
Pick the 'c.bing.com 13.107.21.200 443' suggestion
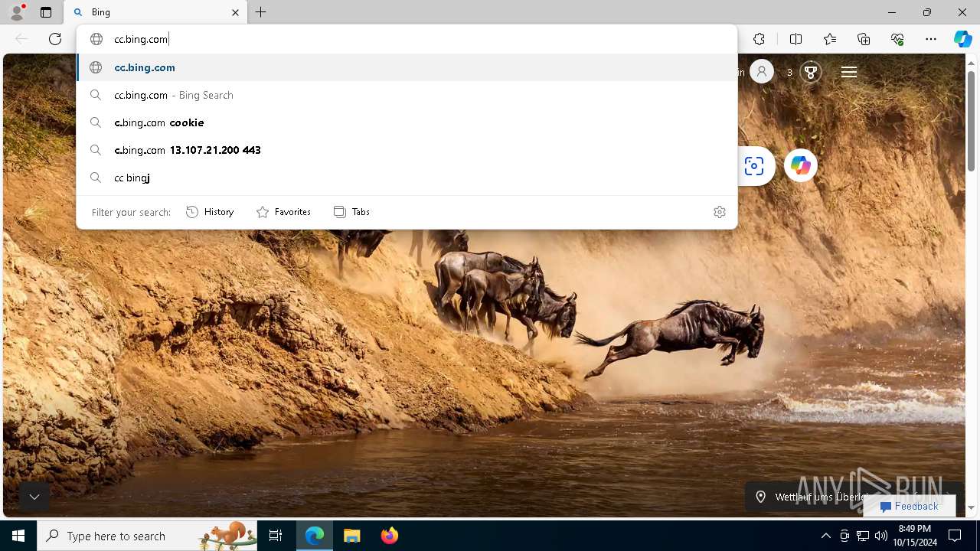407,150
